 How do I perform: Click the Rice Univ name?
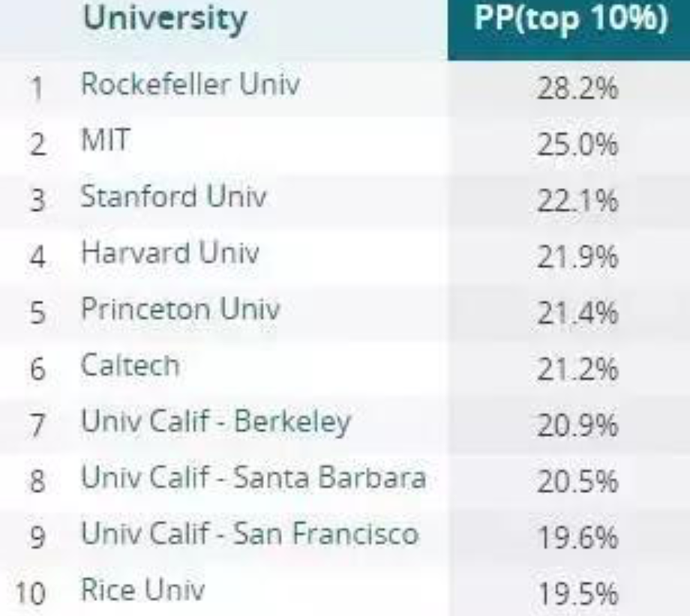pyautogui.click(x=142, y=591)
